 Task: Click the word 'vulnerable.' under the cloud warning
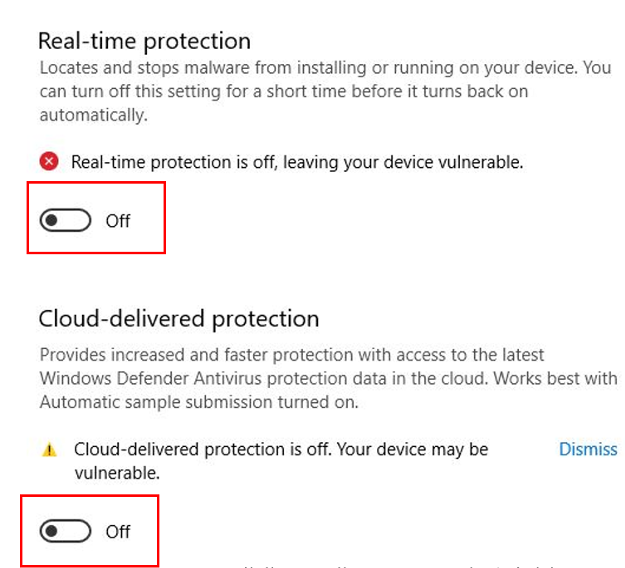click(x=117, y=473)
